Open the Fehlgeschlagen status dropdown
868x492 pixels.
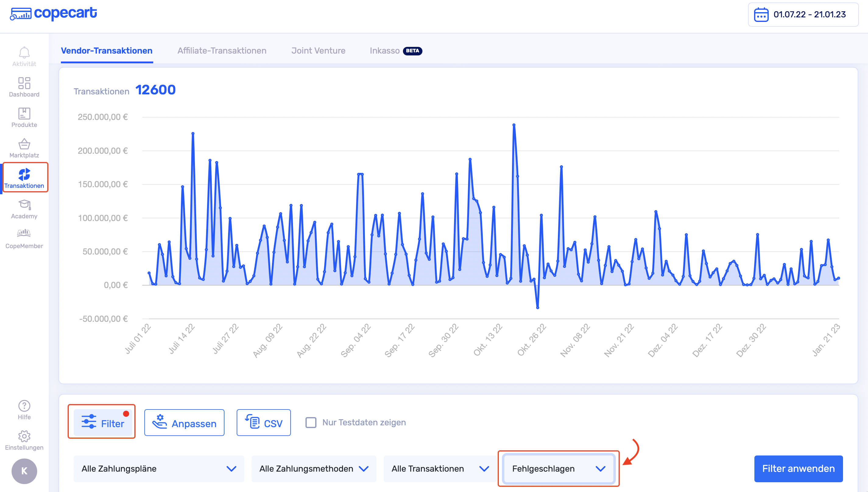[x=558, y=469]
